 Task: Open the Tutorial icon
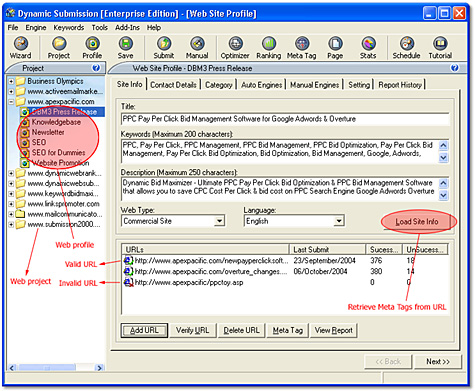(x=440, y=48)
